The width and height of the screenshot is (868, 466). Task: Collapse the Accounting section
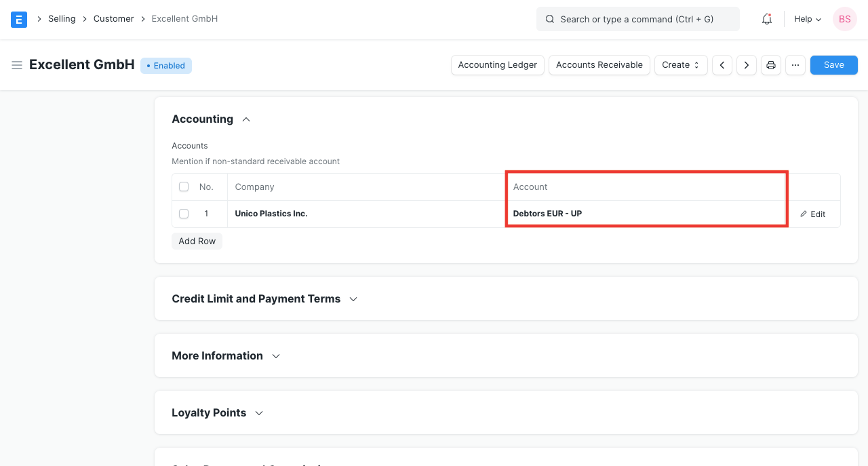245,119
